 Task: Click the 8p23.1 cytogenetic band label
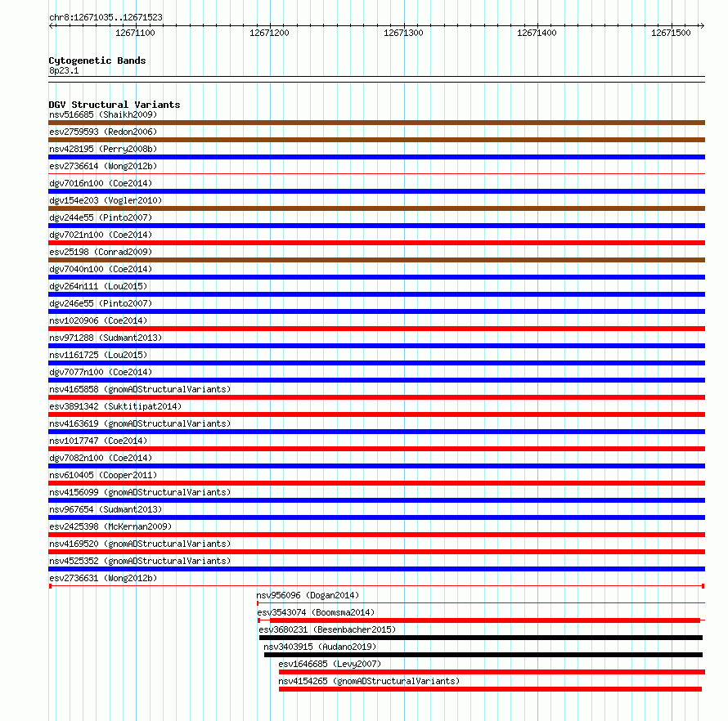[x=64, y=70]
